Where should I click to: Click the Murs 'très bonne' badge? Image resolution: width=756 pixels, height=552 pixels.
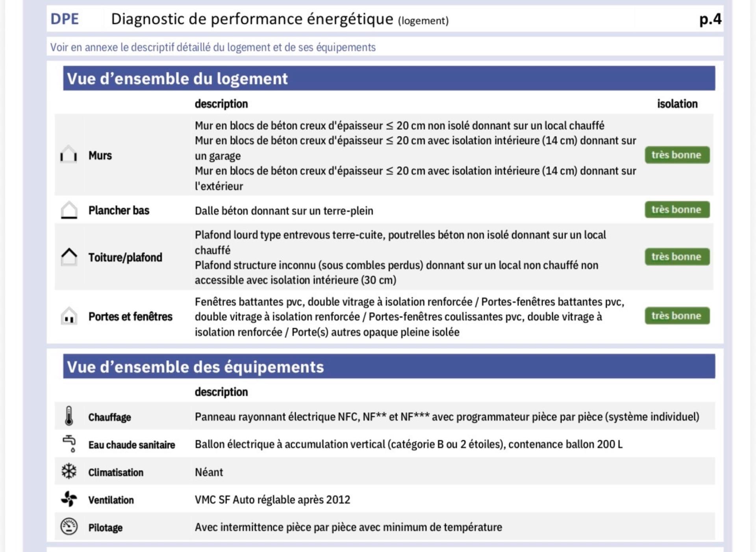tap(677, 155)
